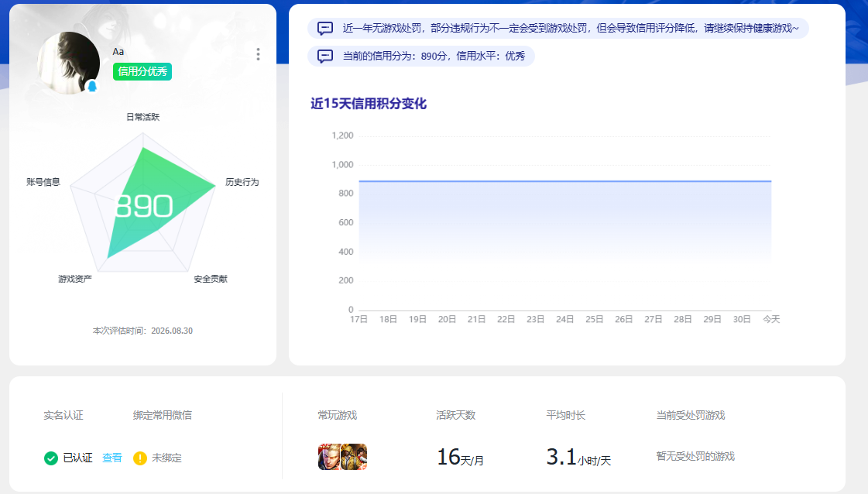Click the 17日 label on chart axis
868x494 pixels.
(359, 319)
